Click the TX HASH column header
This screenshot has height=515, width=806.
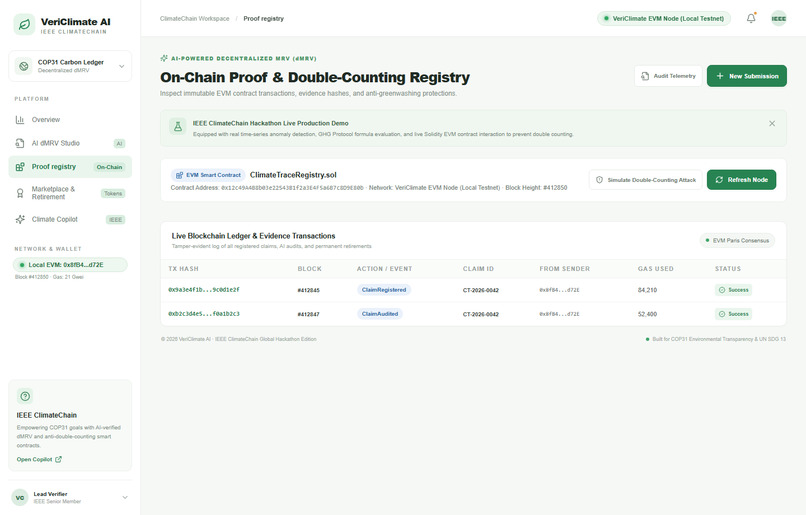click(184, 269)
